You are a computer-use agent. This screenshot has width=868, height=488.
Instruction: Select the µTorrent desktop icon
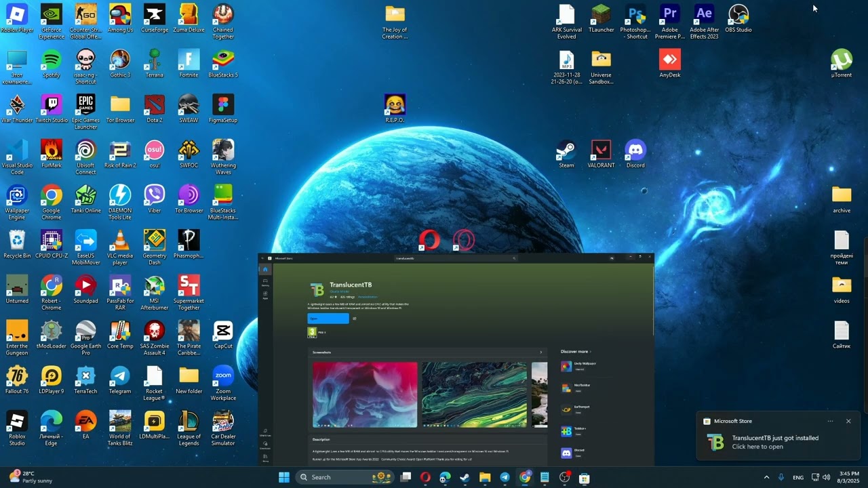click(x=842, y=64)
